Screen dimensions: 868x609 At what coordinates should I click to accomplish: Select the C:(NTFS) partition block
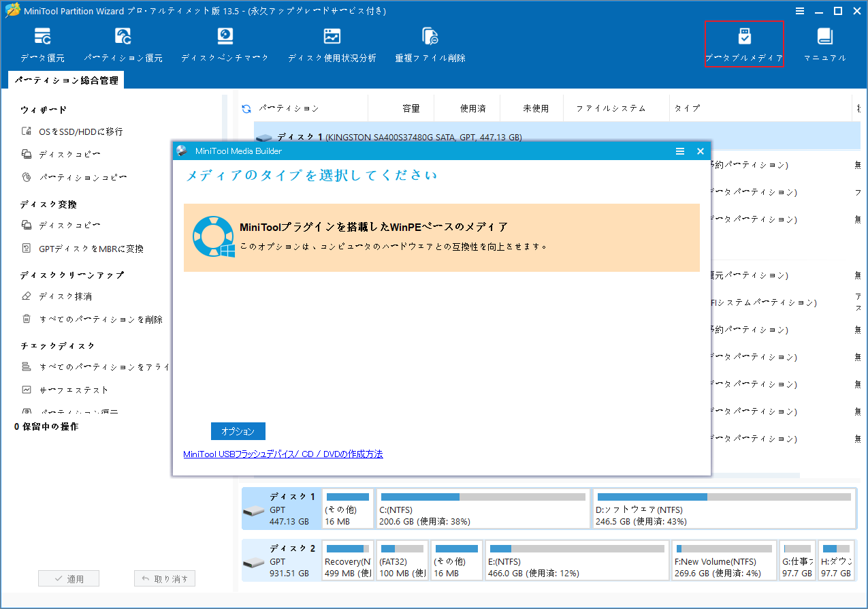[483, 508]
